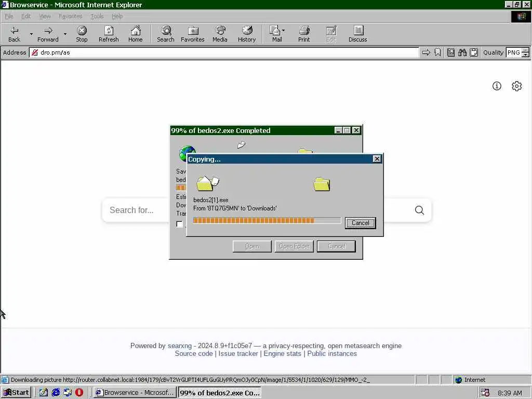This screenshot has height=399, width=532.
Task: Click the address bar showing dro.pm/as
Action: (224, 52)
